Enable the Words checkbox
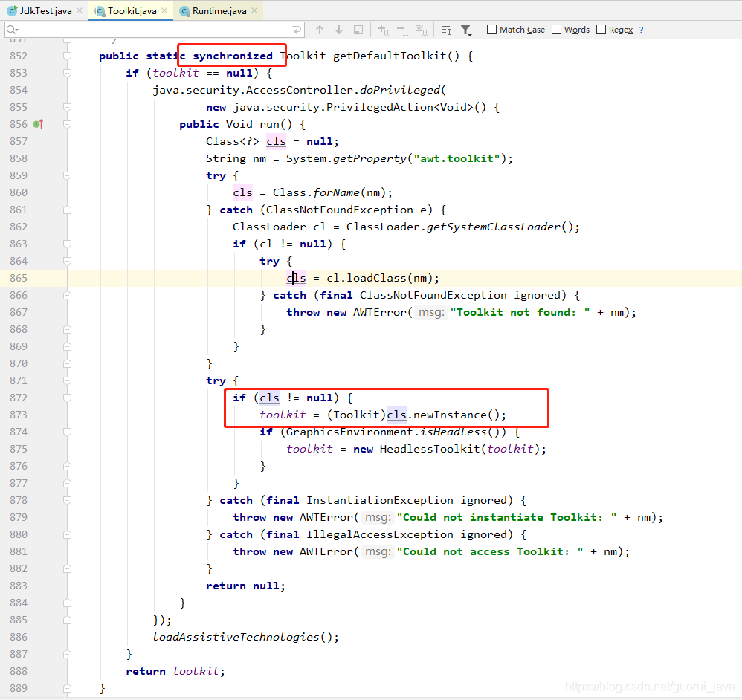This screenshot has width=742, height=700. (557, 30)
